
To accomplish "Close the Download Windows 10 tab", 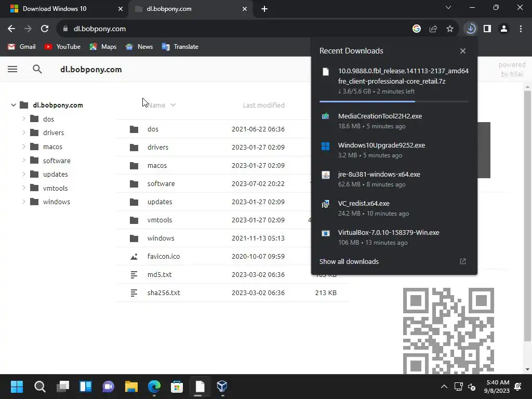I will tap(121, 9).
